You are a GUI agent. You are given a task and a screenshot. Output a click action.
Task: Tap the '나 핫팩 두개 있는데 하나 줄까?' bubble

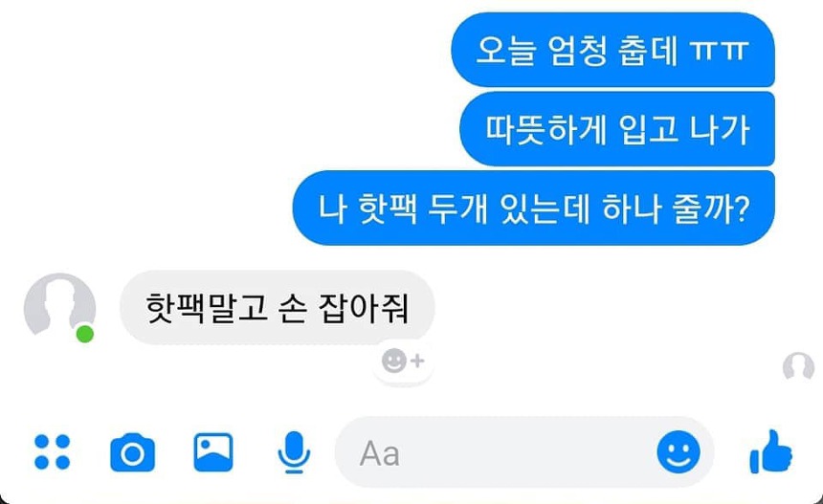point(533,208)
